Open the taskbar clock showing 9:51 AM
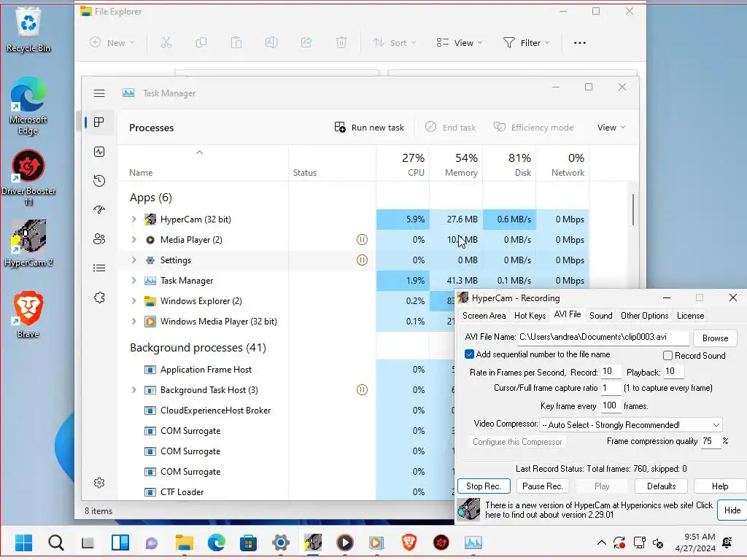The height and width of the screenshot is (560, 747). (x=695, y=542)
